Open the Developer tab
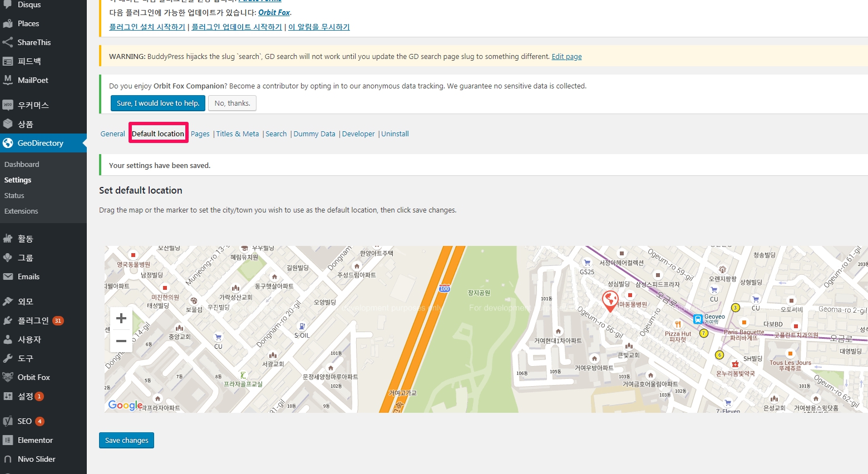This screenshot has width=868, height=474. coord(358,134)
